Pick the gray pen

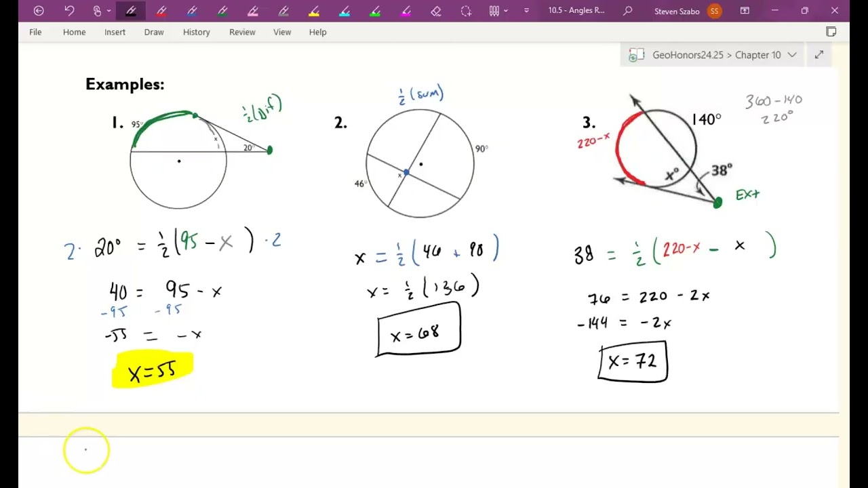283,11
